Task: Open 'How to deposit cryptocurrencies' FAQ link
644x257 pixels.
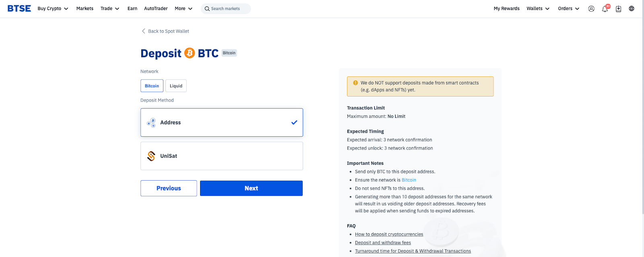Action: 389,234
